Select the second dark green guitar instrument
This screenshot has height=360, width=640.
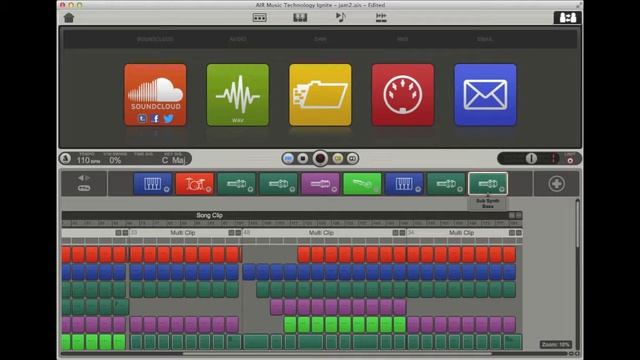pos(278,184)
